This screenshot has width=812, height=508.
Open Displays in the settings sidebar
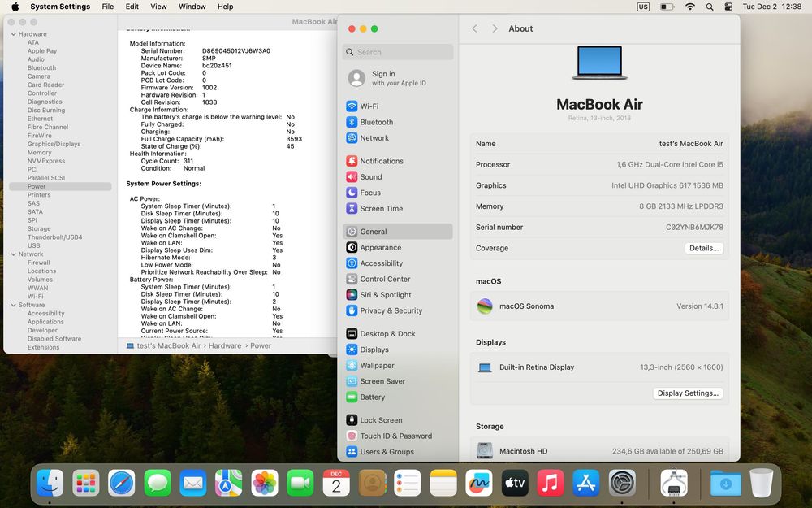[397, 350]
